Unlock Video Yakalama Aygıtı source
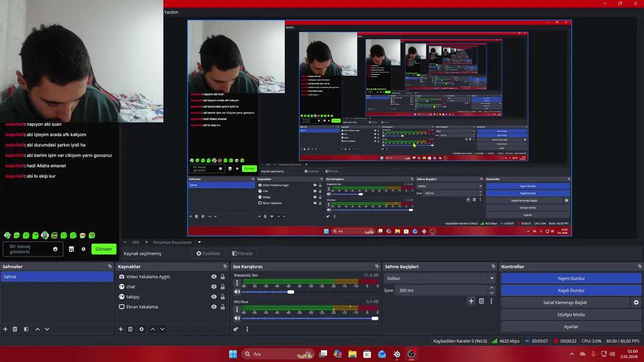 (x=222, y=277)
